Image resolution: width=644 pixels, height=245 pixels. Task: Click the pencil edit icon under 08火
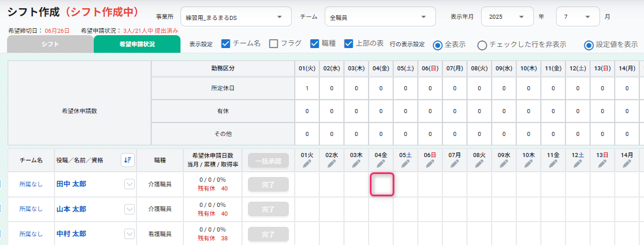479,164
